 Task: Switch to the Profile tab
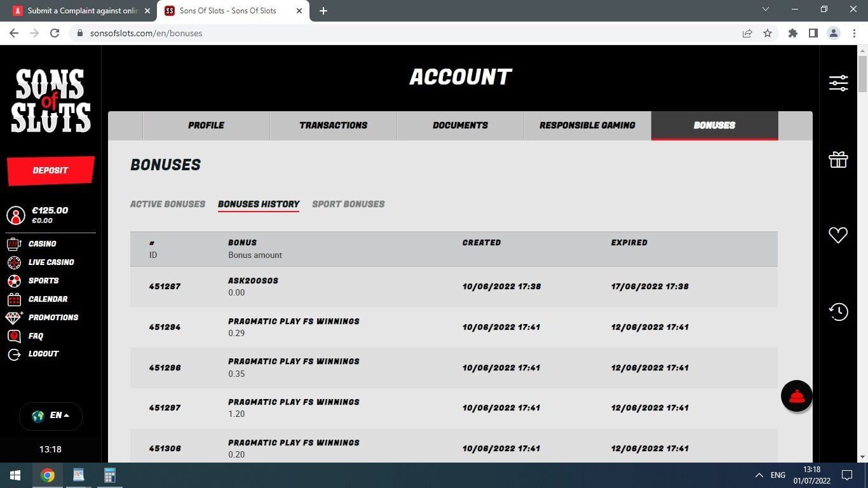(x=206, y=125)
